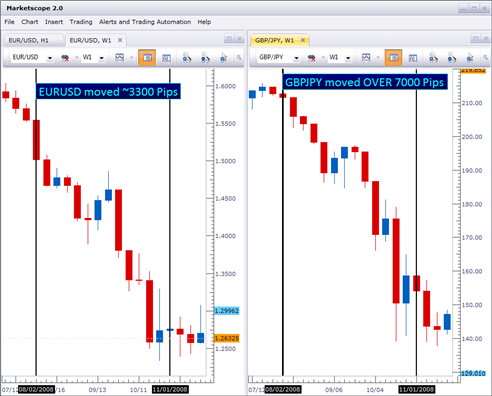Screen dimensions: 492x396
Task: Expand the GBP/JPY instrument dropdown
Action: [x=296, y=58]
